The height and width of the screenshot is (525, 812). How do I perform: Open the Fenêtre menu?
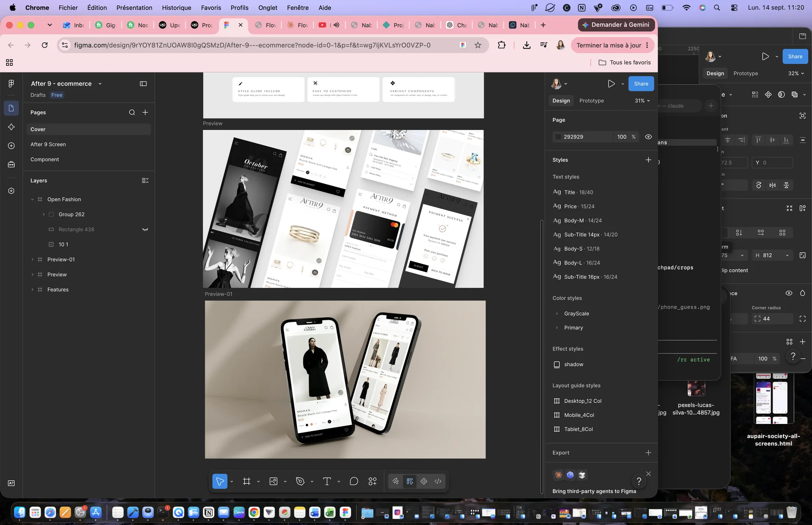[x=298, y=8]
